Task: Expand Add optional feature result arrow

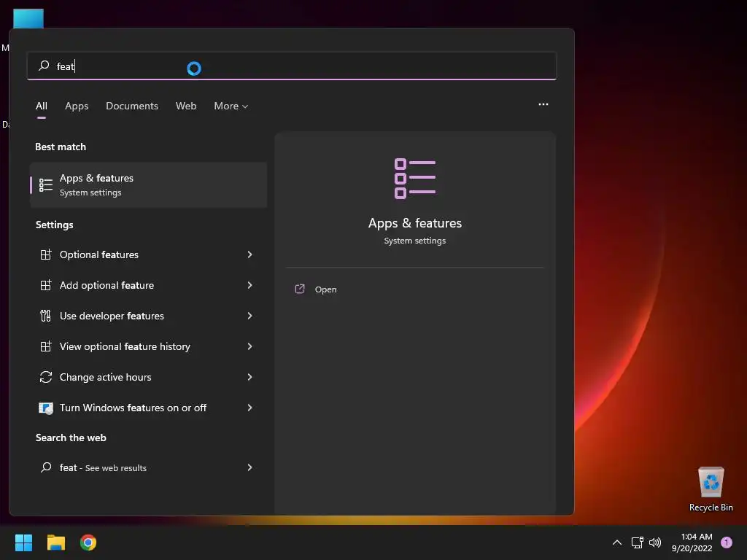Action: (249, 285)
